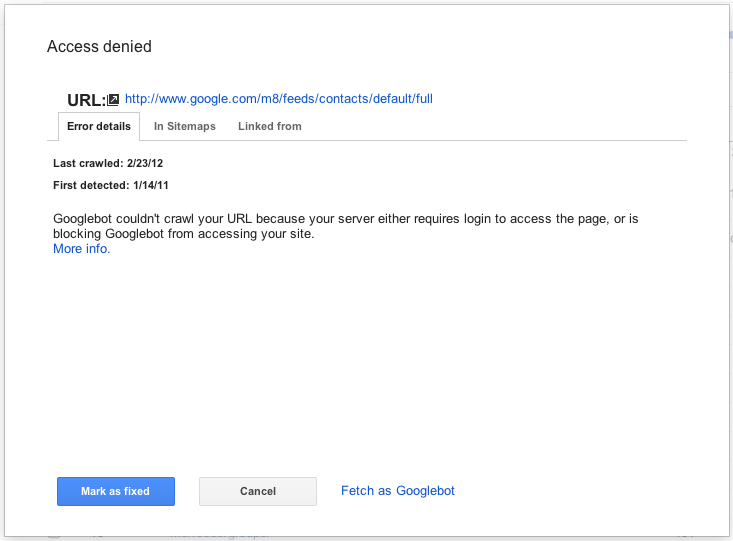
Task: Follow the More info link
Action: coord(81,249)
